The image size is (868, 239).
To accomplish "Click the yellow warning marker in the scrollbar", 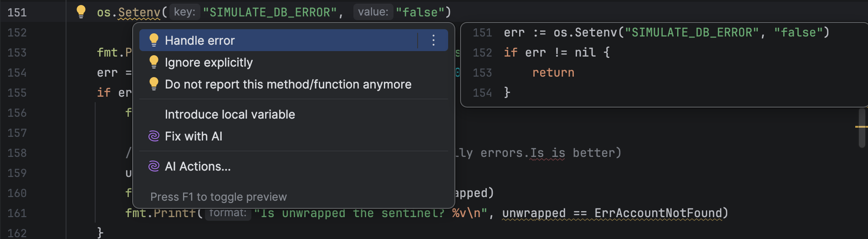I will point(861,126).
